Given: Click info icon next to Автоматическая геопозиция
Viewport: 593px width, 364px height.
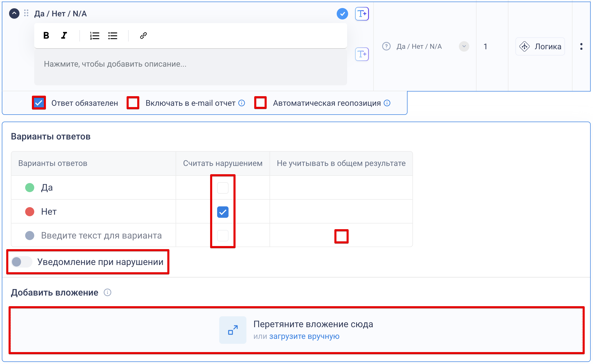Looking at the screenshot, I should [387, 103].
